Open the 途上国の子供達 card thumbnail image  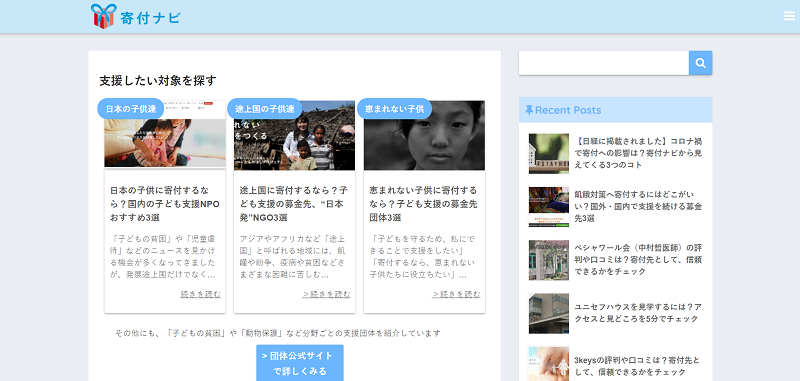point(294,135)
